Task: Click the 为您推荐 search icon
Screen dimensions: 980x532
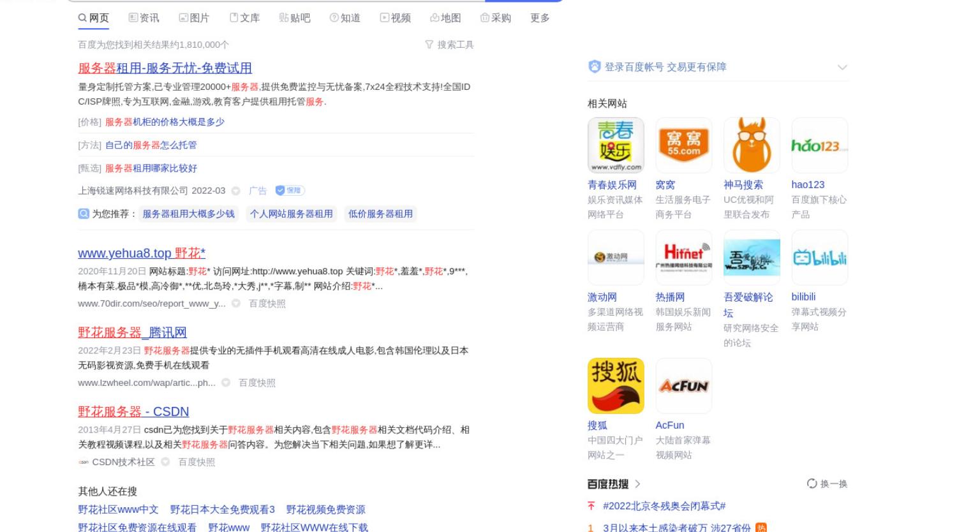Action: point(84,214)
